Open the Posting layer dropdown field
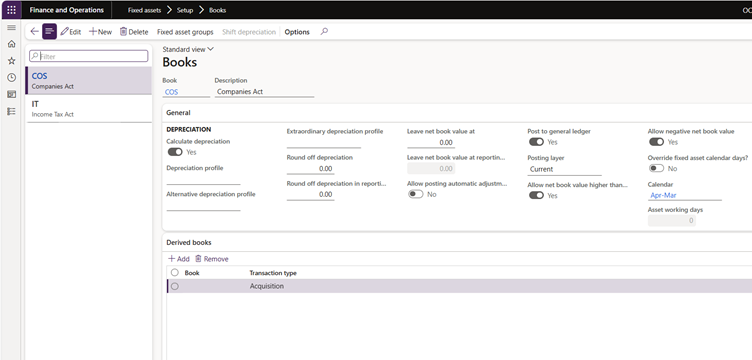Image resolution: width=752 pixels, height=360 pixels. coord(564,169)
